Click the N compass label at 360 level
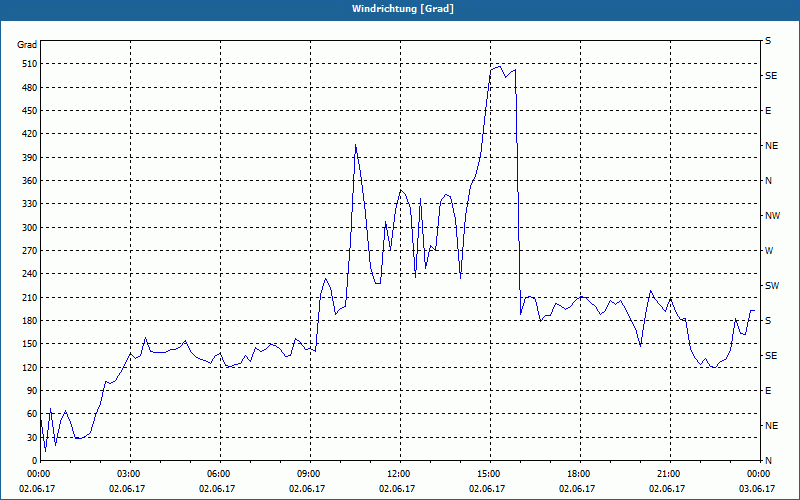 click(768, 181)
